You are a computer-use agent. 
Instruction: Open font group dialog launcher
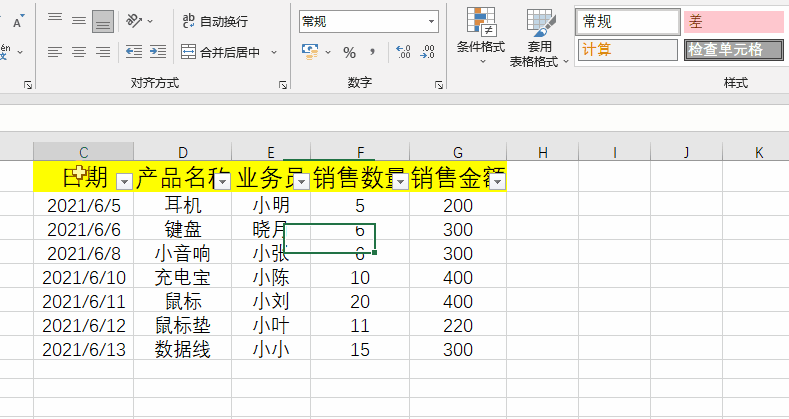click(x=28, y=85)
